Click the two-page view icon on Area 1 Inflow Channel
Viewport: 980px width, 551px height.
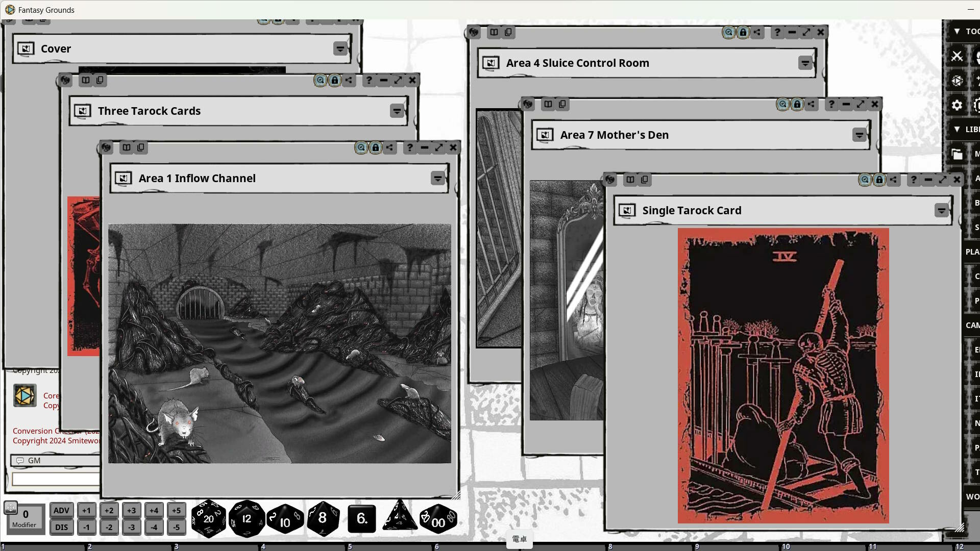pyautogui.click(x=126, y=147)
